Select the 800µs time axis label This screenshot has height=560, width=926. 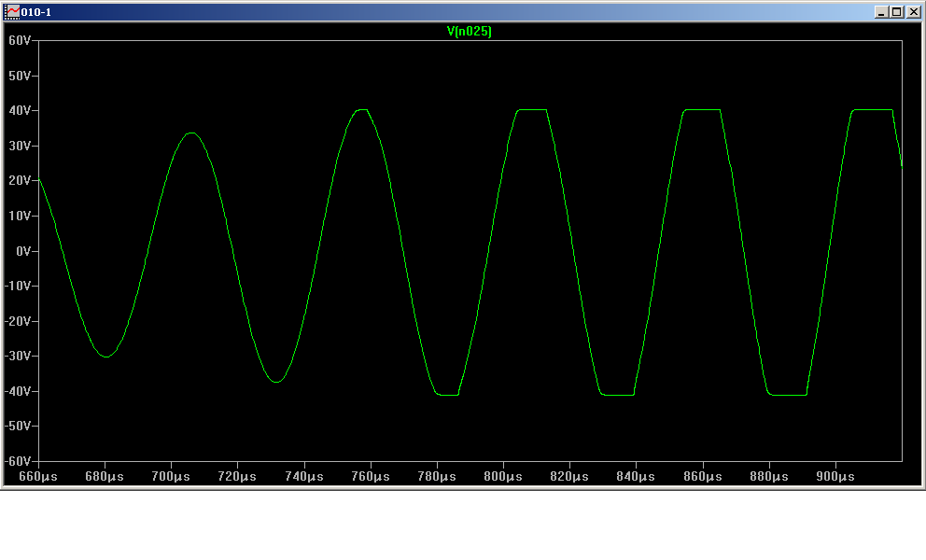[x=502, y=476]
